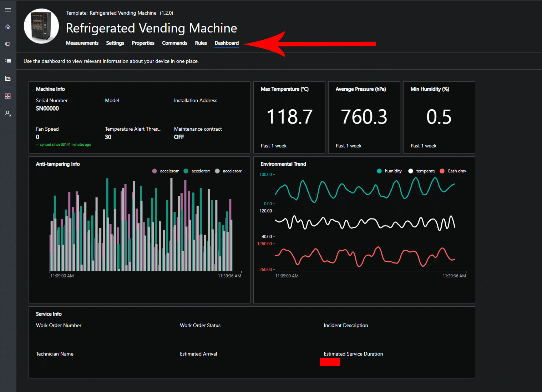Image resolution: width=542 pixels, height=392 pixels.
Task: Switch to the Properties tab
Action: [x=143, y=43]
